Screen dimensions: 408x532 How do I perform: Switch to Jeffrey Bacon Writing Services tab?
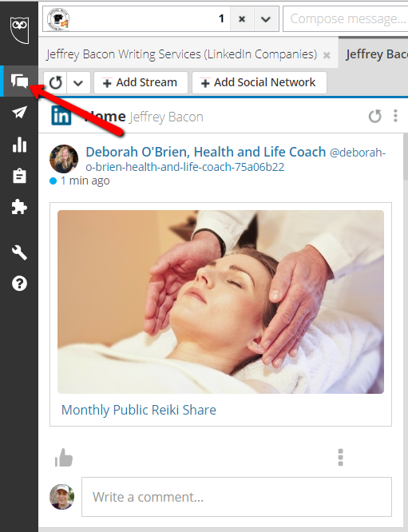[x=181, y=54]
